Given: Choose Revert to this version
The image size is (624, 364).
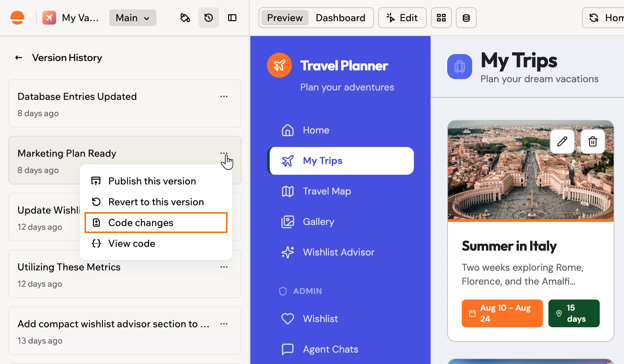Looking at the screenshot, I should (x=156, y=202).
